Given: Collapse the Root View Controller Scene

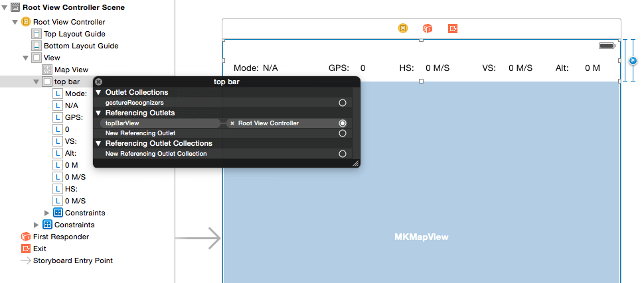Looking at the screenshot, I should pyautogui.click(x=6, y=8).
